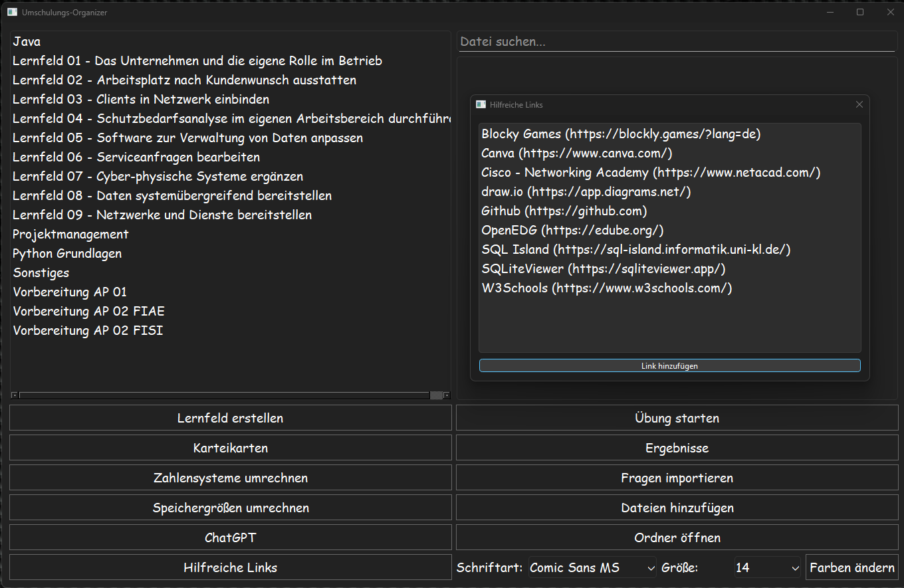Select the draw.io link entry
This screenshot has width=904, height=588.
point(669,191)
